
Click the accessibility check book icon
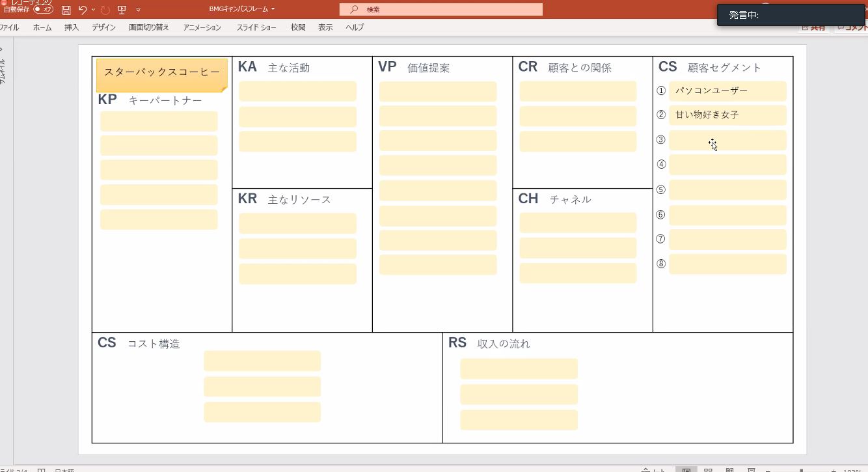41,470
